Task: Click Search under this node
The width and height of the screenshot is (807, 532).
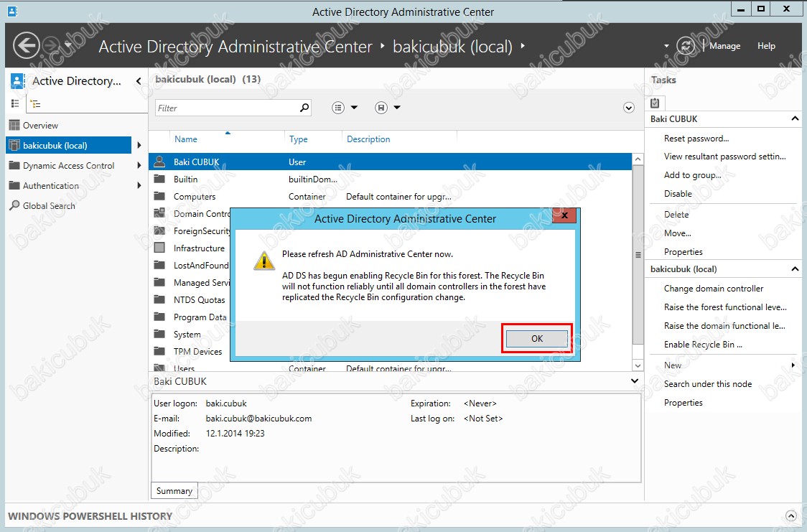Action: (x=708, y=384)
